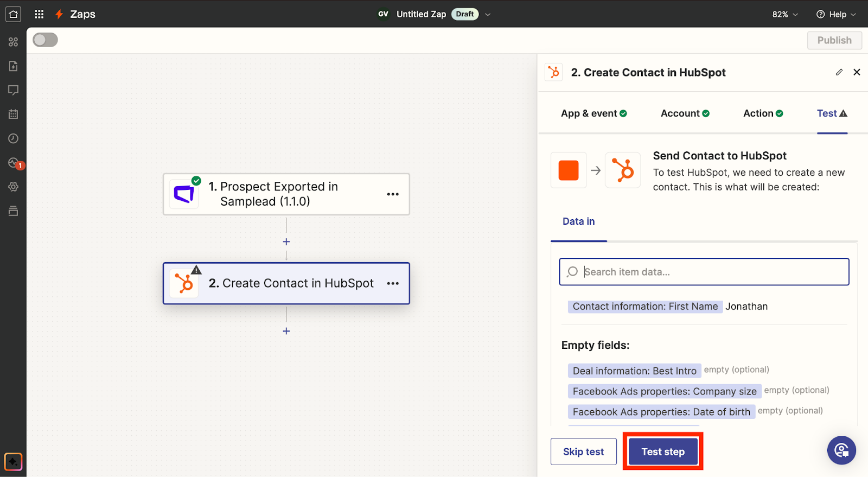Click the Facebook Ads properties: Date of birth pill
This screenshot has height=477, width=868.
point(661,412)
